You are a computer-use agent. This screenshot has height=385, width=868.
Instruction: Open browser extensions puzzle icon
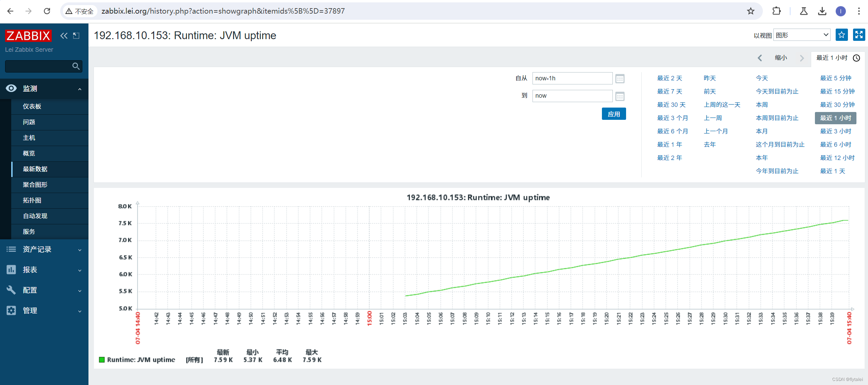click(x=776, y=11)
